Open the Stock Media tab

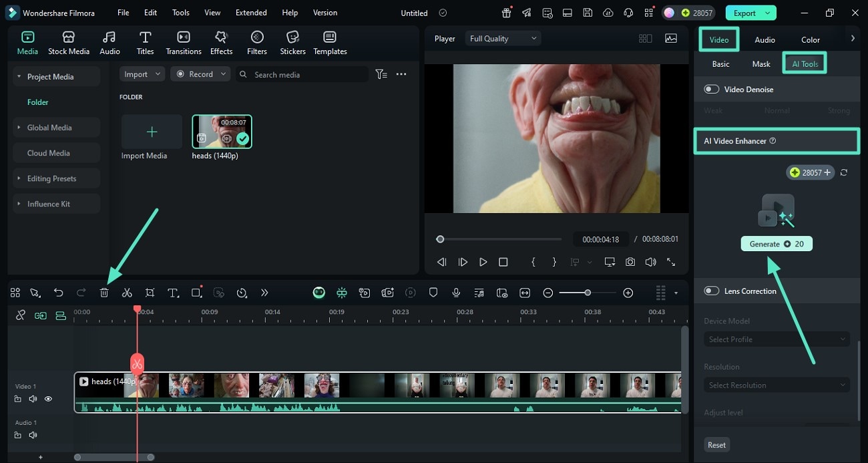[69, 43]
